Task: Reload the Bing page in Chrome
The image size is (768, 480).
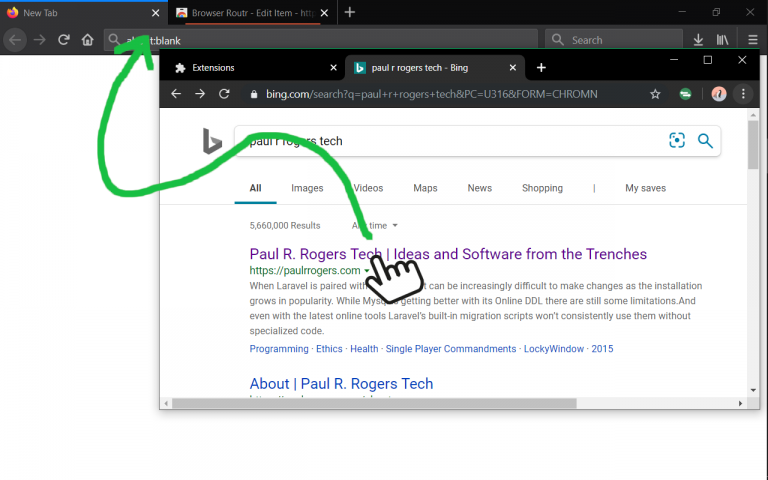Action: 224,94
